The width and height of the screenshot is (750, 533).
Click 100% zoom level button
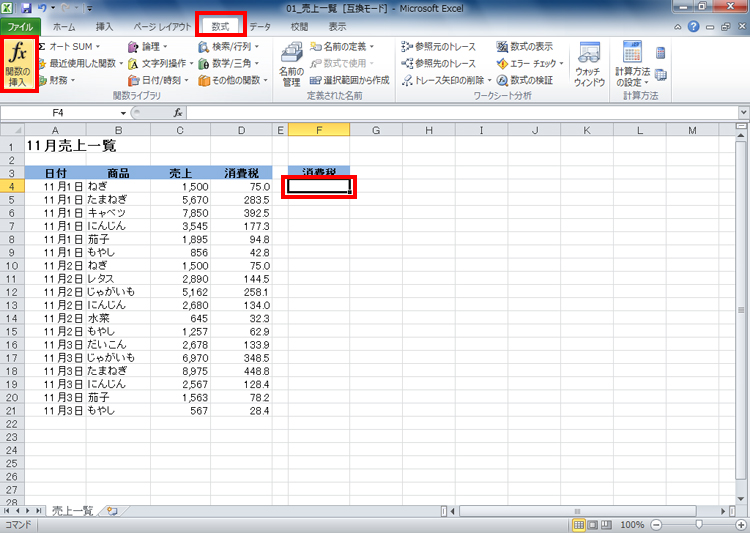point(631,525)
